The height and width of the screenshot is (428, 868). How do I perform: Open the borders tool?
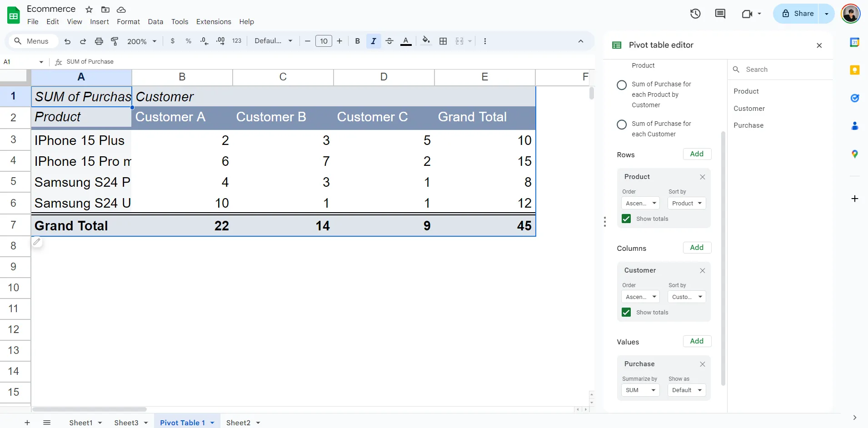coord(443,41)
